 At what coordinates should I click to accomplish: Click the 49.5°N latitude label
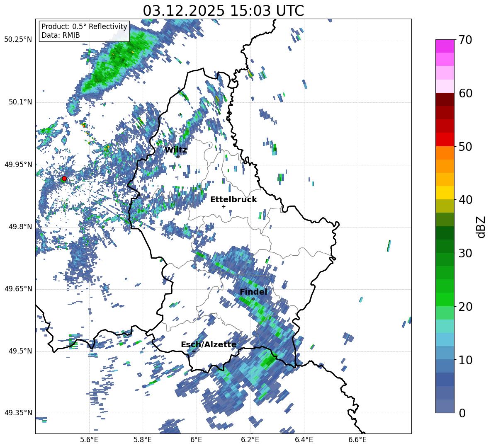click(20, 351)
